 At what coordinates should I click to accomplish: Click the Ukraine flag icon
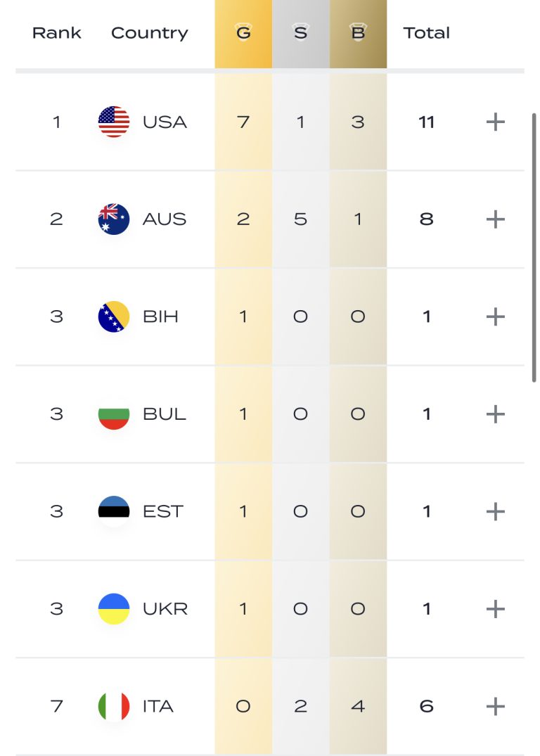114,608
